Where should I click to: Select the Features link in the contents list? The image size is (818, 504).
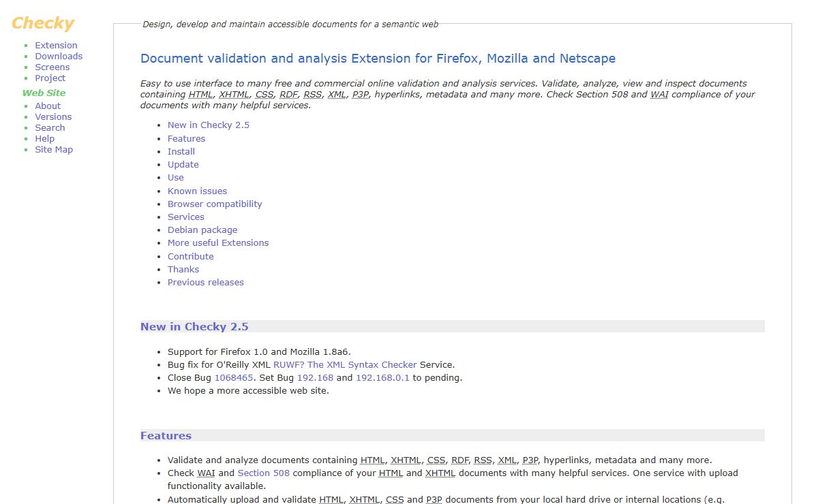(x=186, y=139)
